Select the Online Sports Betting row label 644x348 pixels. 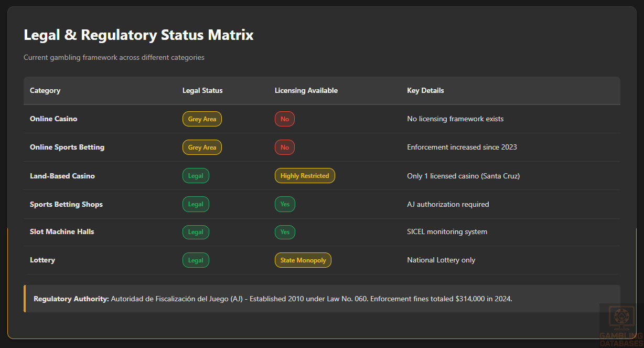pos(67,147)
